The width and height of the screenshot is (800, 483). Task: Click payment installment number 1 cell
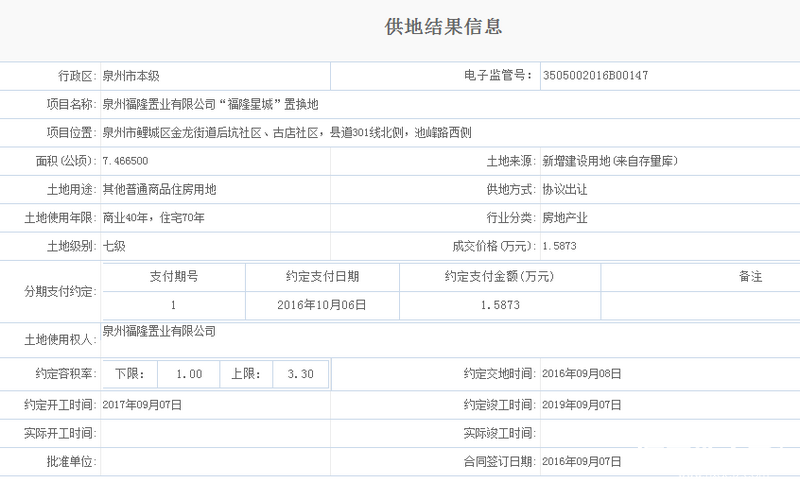[174, 306]
